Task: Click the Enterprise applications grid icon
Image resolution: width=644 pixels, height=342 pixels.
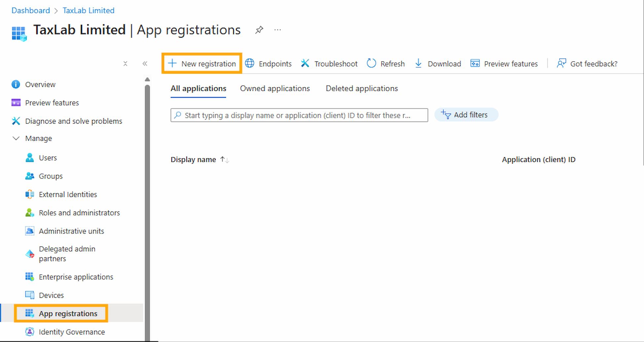Action: [30, 277]
